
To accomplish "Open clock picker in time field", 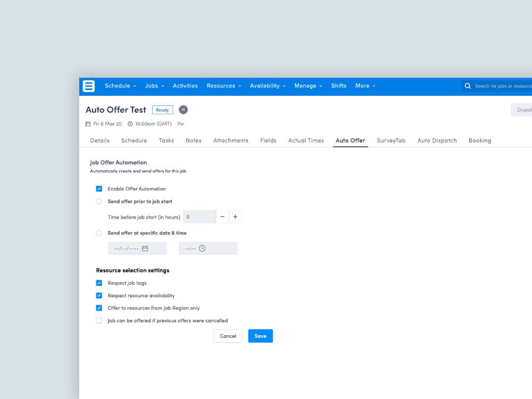I will (x=202, y=248).
